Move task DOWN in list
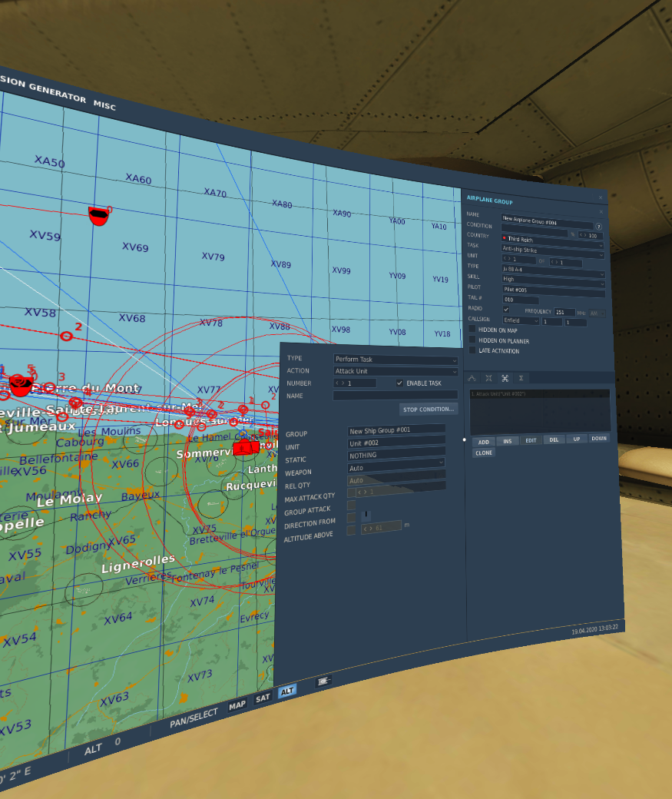672x799 pixels. pyautogui.click(x=599, y=438)
